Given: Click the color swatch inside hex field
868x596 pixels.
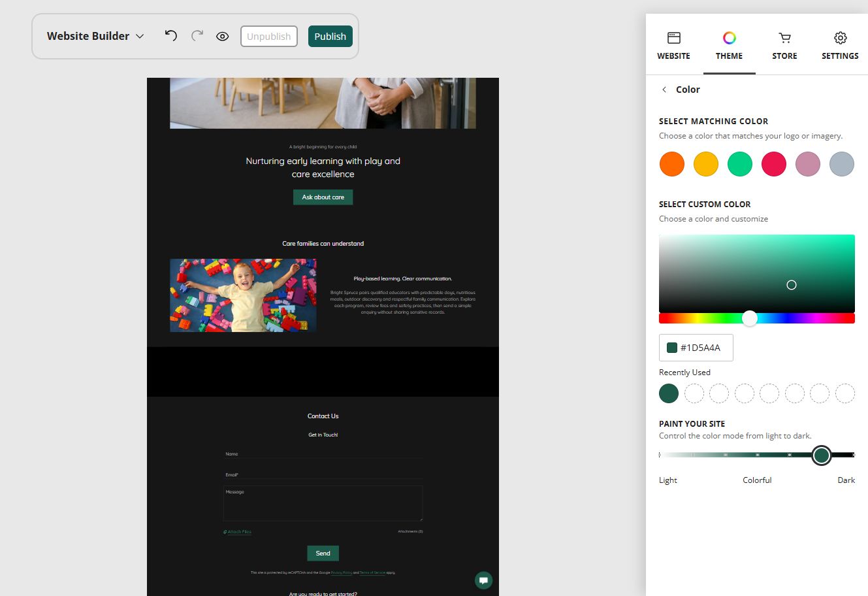Looking at the screenshot, I should click(671, 348).
